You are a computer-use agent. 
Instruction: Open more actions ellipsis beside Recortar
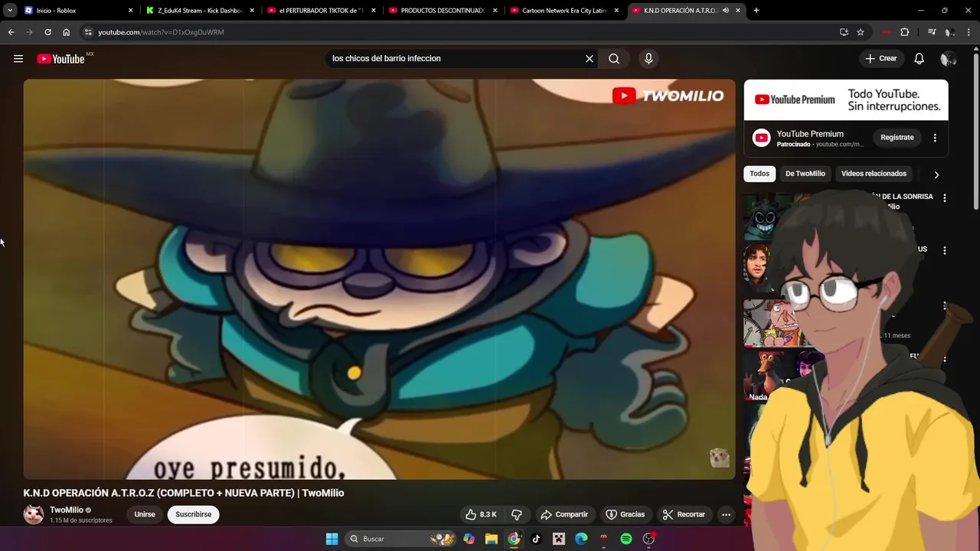726,514
